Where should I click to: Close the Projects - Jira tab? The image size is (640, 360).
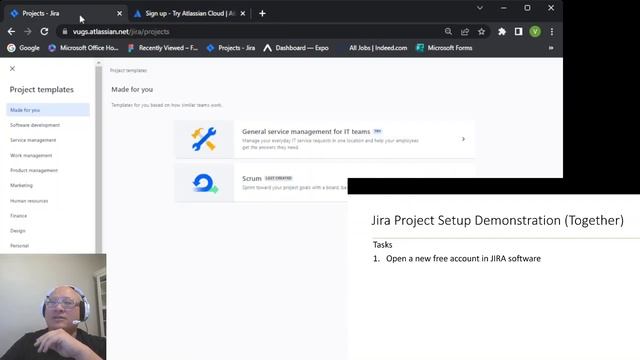click(120, 13)
